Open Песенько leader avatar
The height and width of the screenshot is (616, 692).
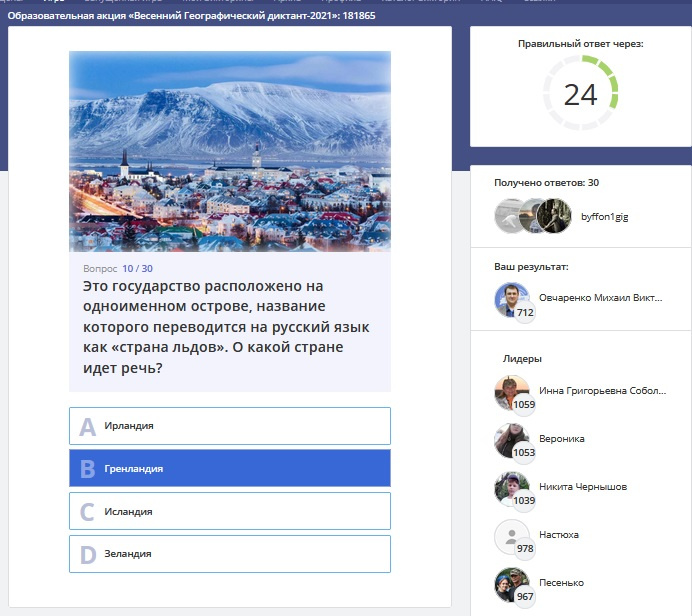pos(511,585)
